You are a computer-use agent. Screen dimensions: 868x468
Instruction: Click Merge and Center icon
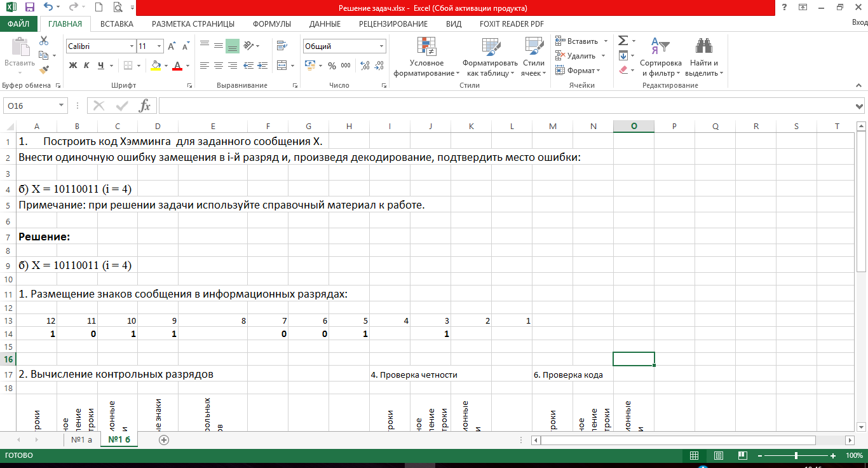(x=281, y=65)
